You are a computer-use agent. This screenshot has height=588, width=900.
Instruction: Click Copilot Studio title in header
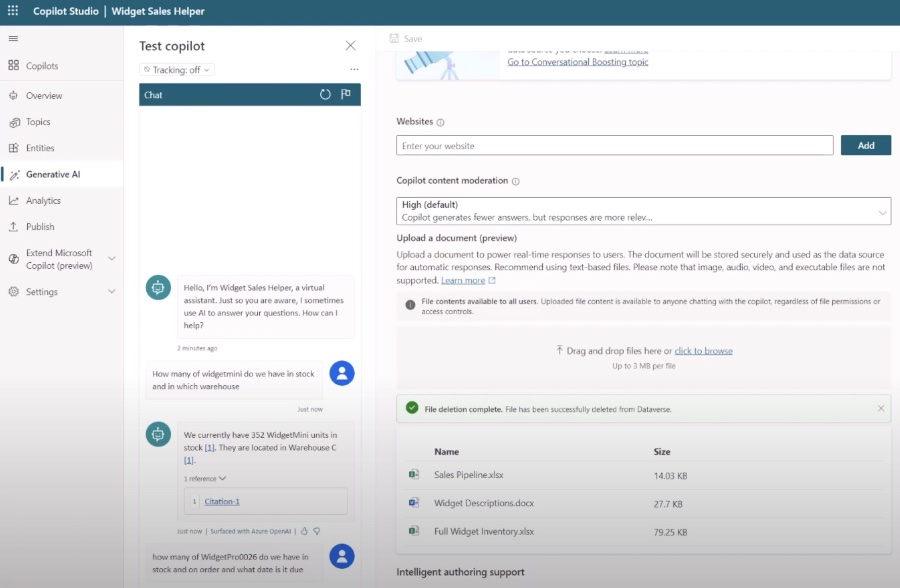(x=65, y=11)
